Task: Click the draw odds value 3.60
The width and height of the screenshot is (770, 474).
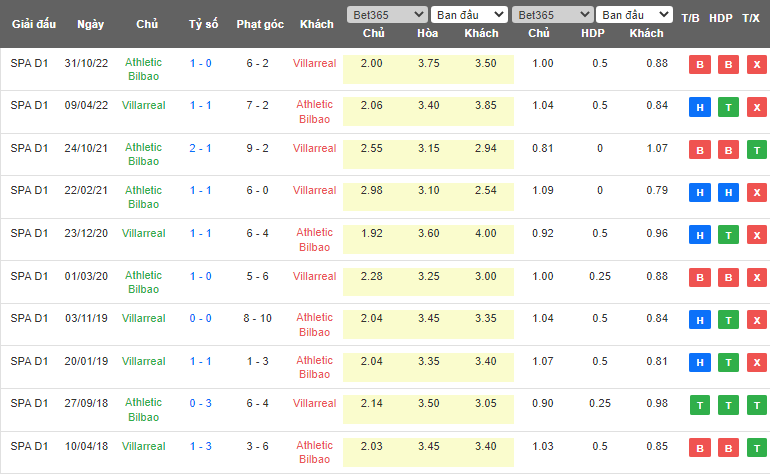Action: 429,233
